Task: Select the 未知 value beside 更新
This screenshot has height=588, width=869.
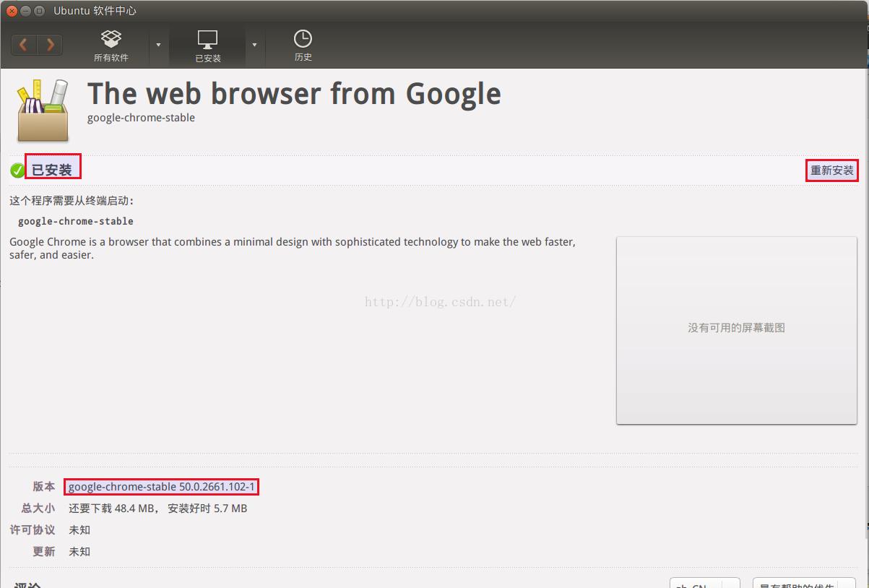Action: [79, 552]
